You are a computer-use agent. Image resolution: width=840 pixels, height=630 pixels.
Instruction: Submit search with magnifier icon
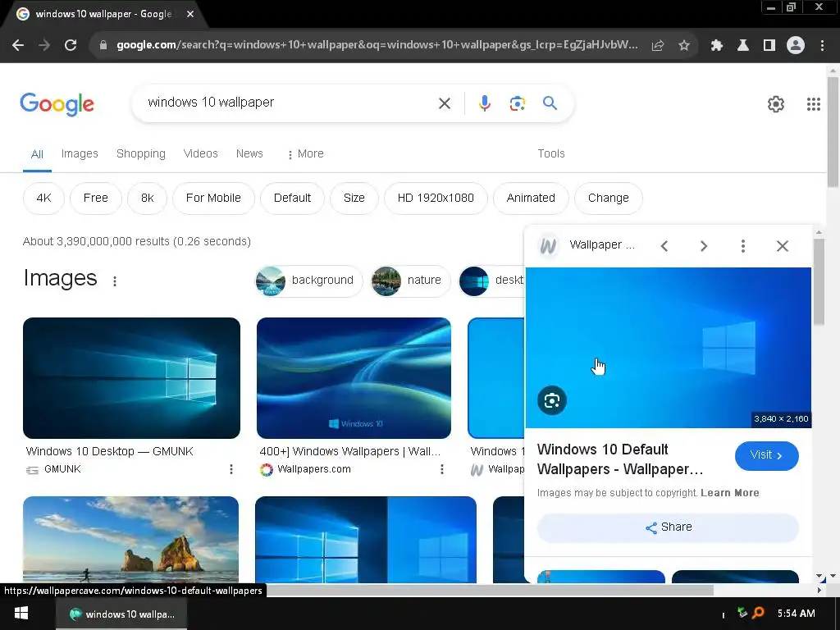(550, 103)
